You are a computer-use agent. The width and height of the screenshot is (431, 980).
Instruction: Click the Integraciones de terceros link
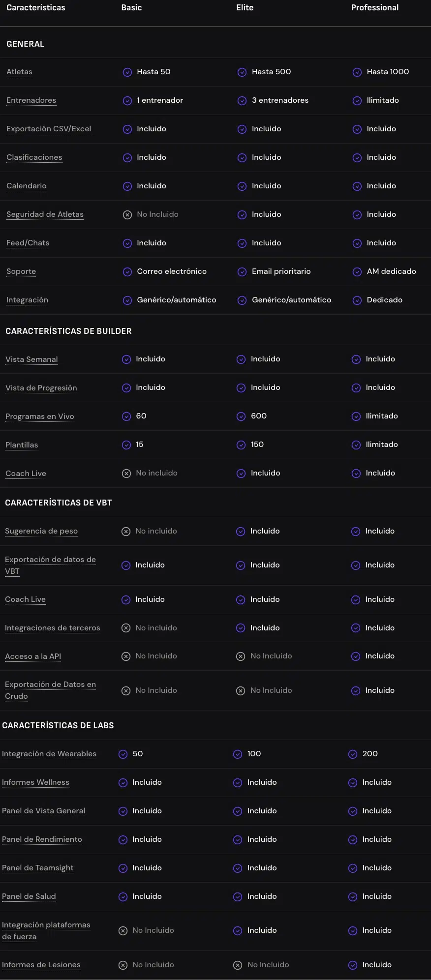coord(53,628)
